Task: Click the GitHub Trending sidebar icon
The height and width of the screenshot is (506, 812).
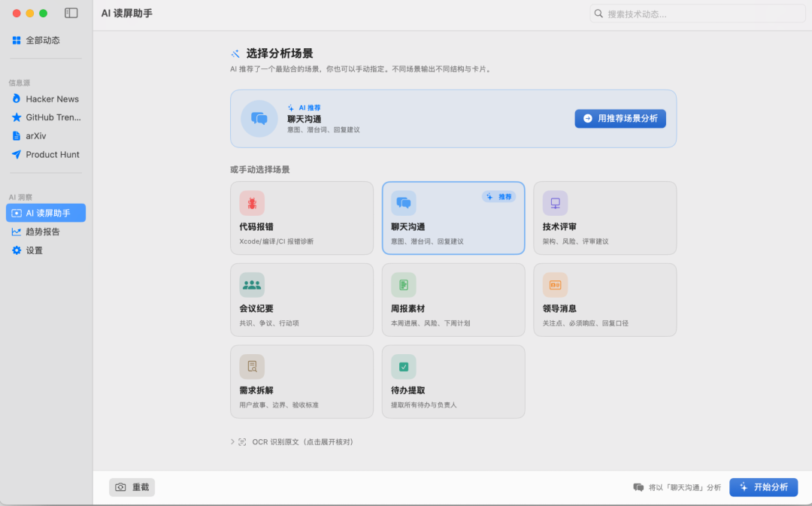Action: [x=17, y=117]
